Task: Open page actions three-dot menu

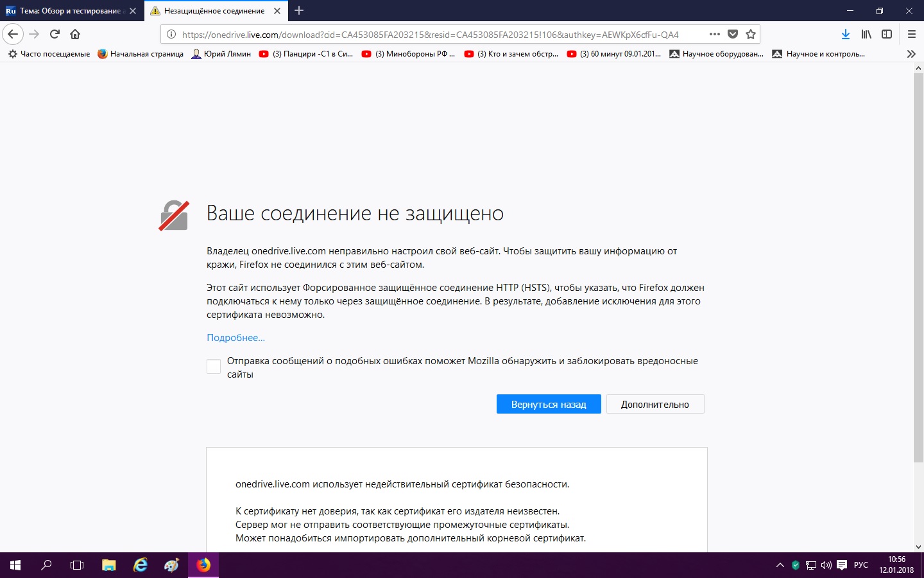Action: [x=715, y=35]
